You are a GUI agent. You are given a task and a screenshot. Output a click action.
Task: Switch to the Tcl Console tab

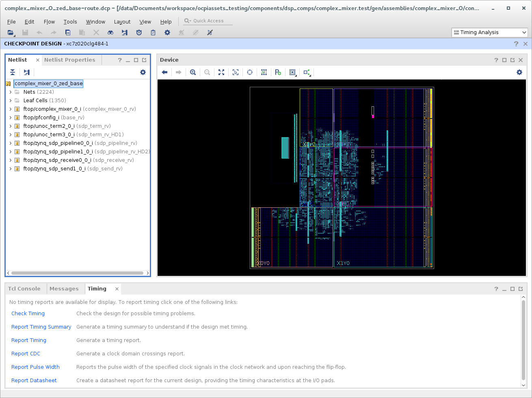pyautogui.click(x=24, y=289)
